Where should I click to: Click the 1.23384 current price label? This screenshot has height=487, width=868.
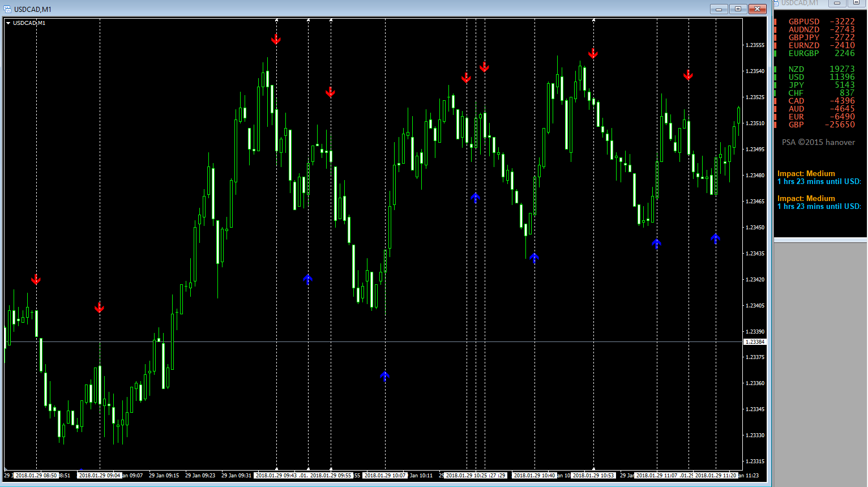(x=754, y=341)
